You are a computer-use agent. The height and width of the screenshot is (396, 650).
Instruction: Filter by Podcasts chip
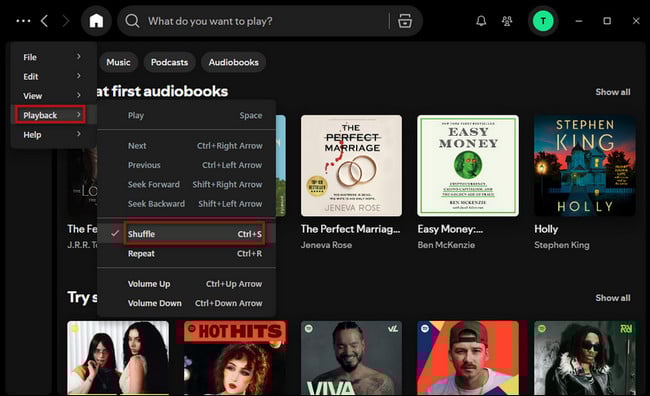[x=169, y=62]
